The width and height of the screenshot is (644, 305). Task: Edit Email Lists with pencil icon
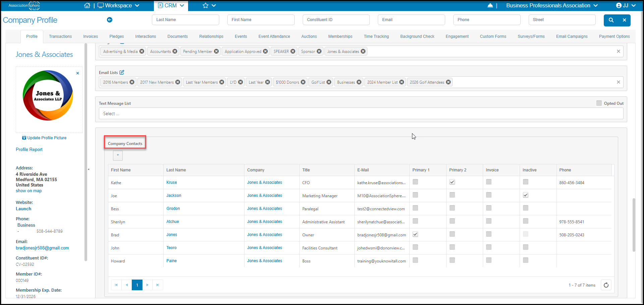[122, 72]
